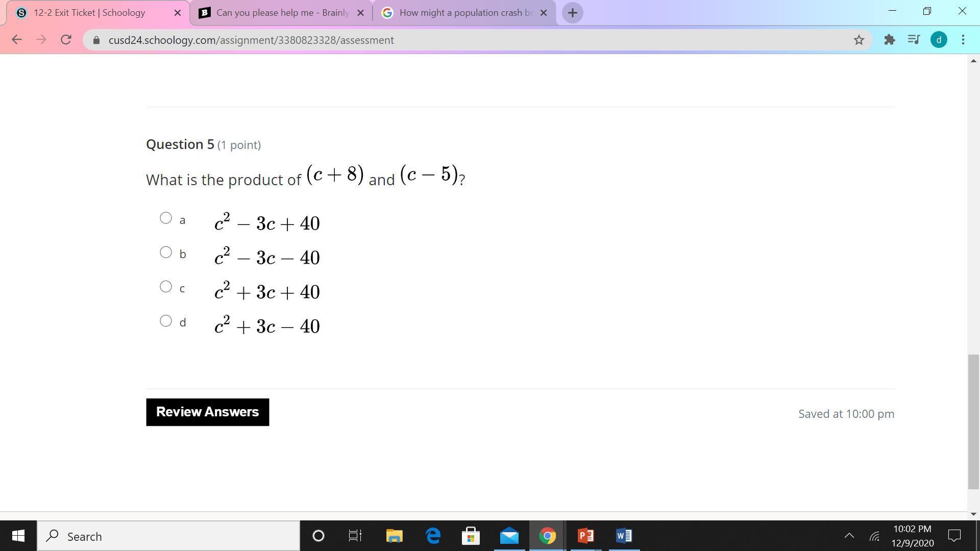This screenshot has height=551, width=980.
Task: Click the scrollbar down arrow
Action: (x=973, y=514)
